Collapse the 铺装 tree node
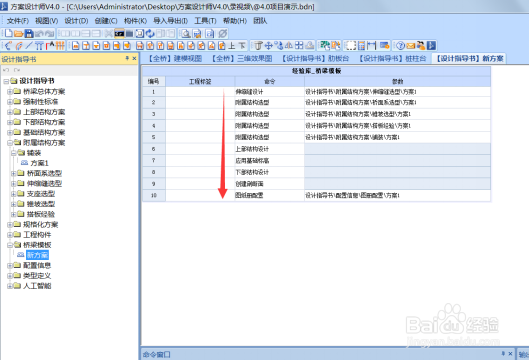Image resolution: width=529 pixels, height=360 pixels. pos(14,153)
